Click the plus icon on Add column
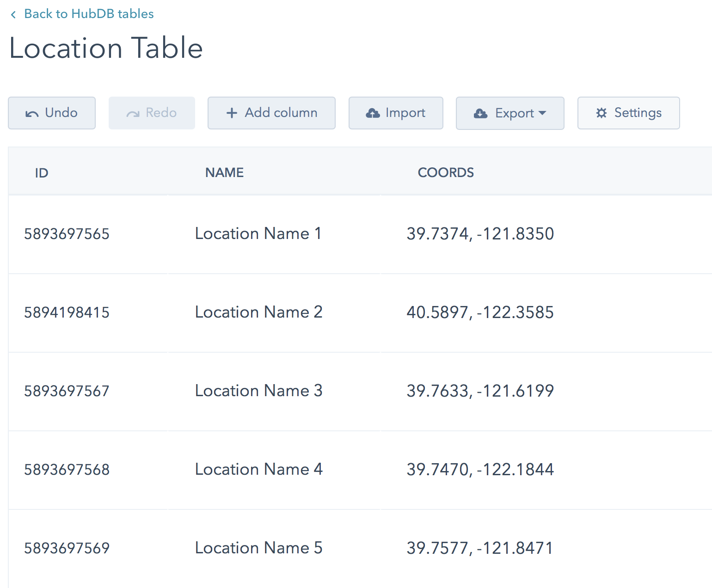Screen dimensions: 712x588 (231, 112)
